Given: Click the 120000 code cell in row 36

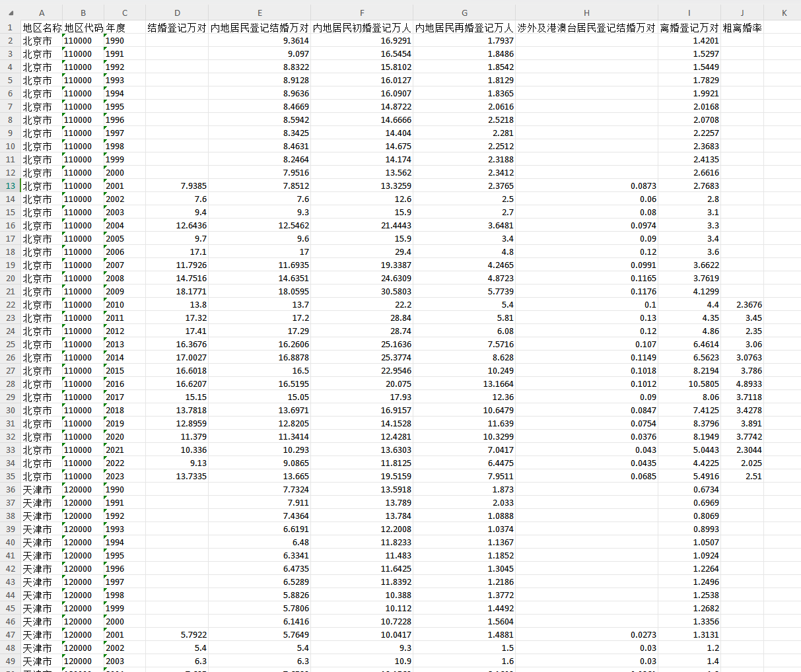Looking at the screenshot, I should (83, 489).
